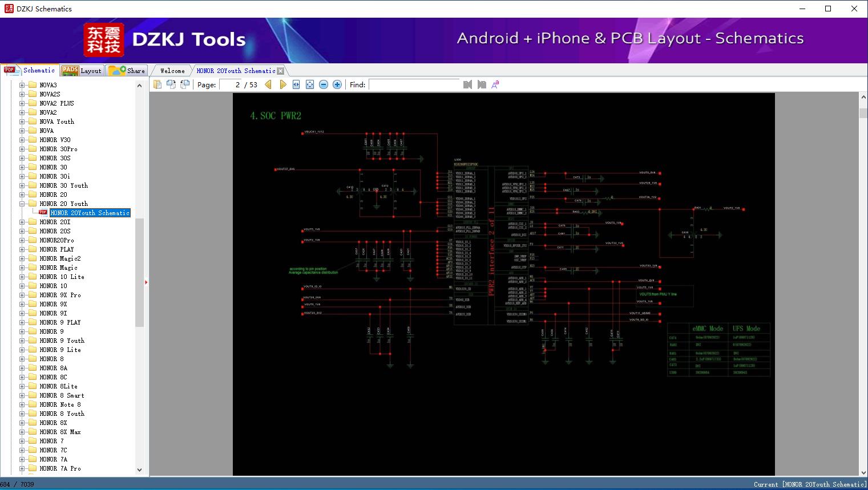Viewport: 868px width, 490px height.
Task: Click the find next result icon
Action: (482, 84)
